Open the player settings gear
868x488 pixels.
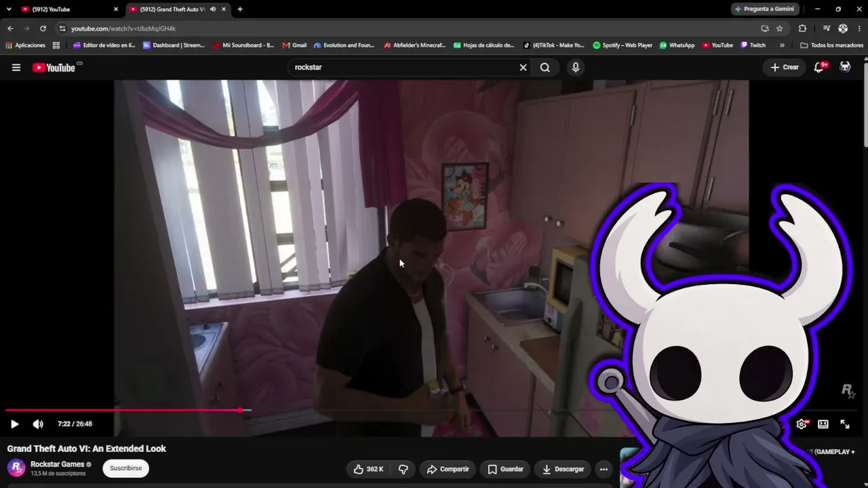point(802,424)
